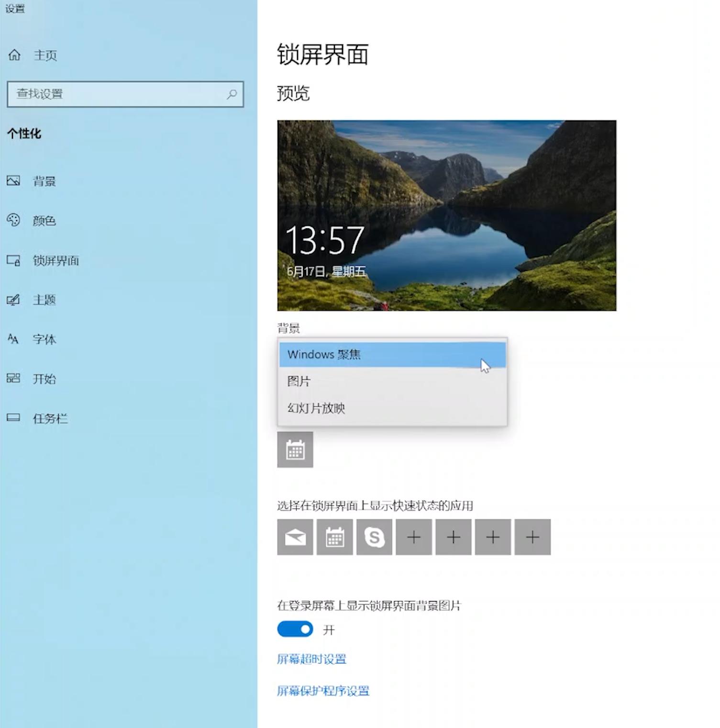
Task: Click the calendar detailed status icon
Action: [295, 450]
